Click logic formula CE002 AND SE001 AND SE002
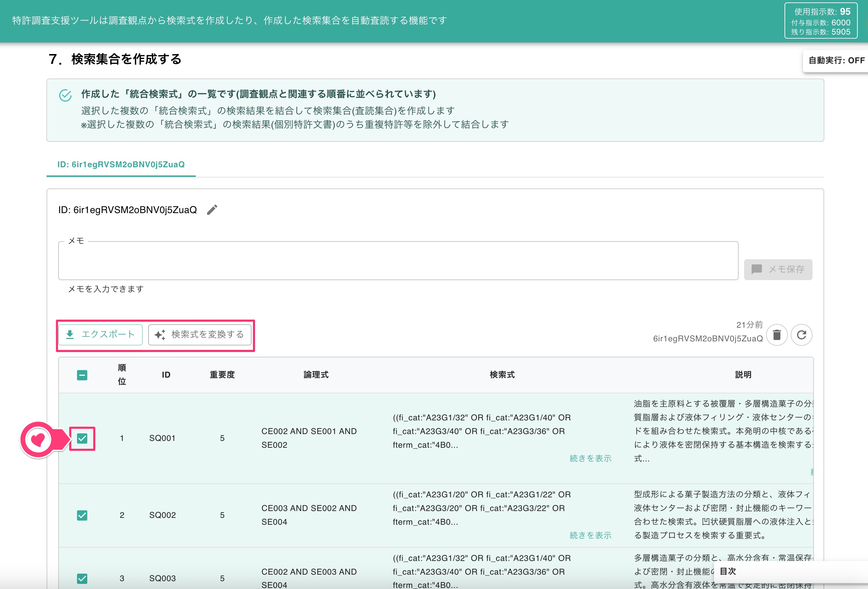 pos(309,438)
